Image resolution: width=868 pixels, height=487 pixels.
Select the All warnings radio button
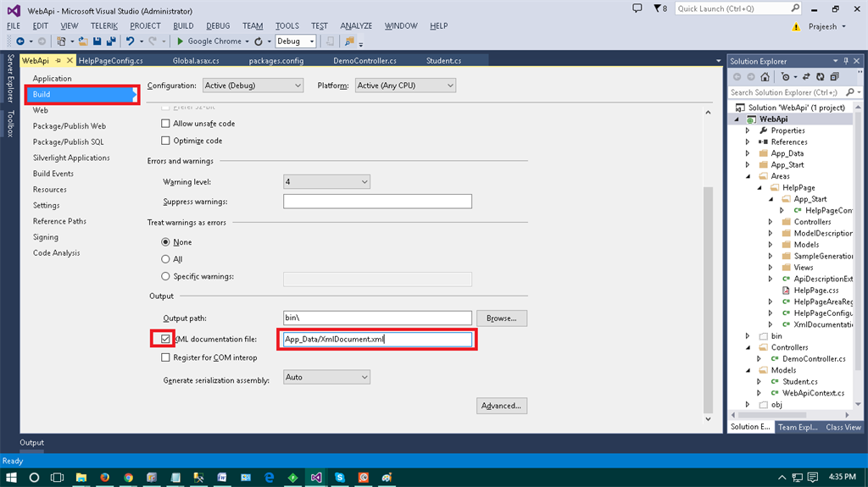(x=165, y=259)
